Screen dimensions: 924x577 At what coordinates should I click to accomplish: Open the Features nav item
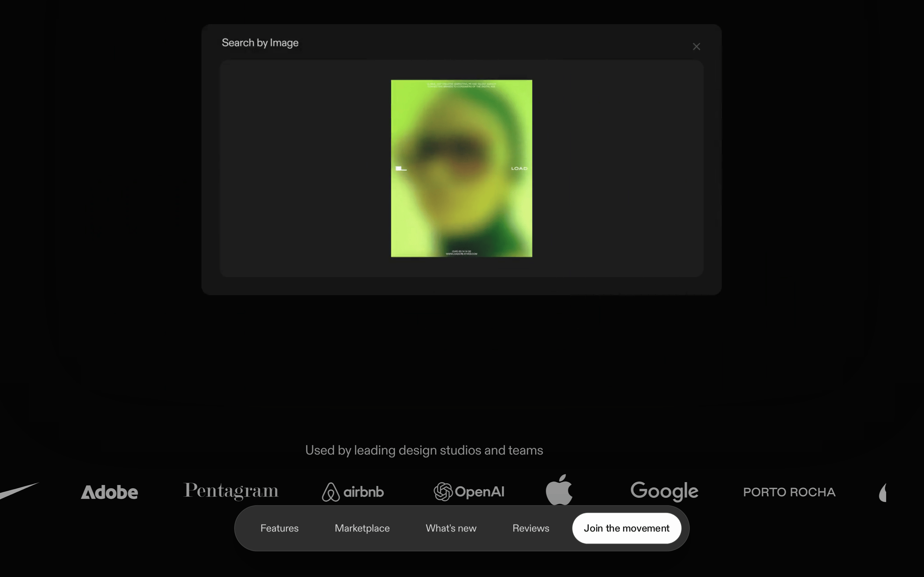279,528
